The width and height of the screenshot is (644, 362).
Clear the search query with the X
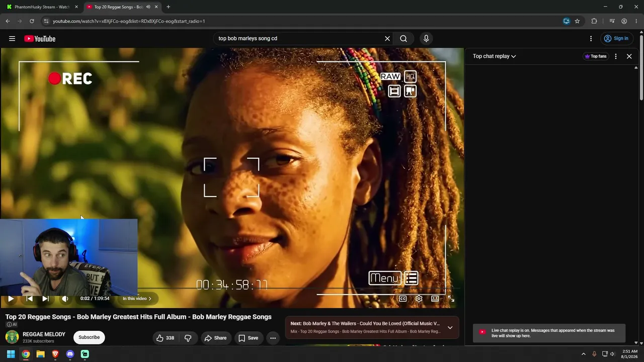[x=387, y=39]
